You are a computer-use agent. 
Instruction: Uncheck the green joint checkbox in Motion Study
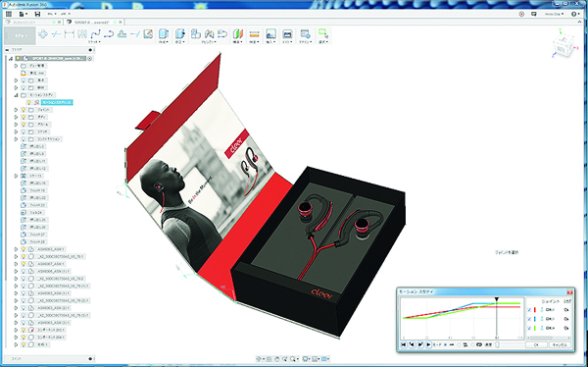[529, 328]
